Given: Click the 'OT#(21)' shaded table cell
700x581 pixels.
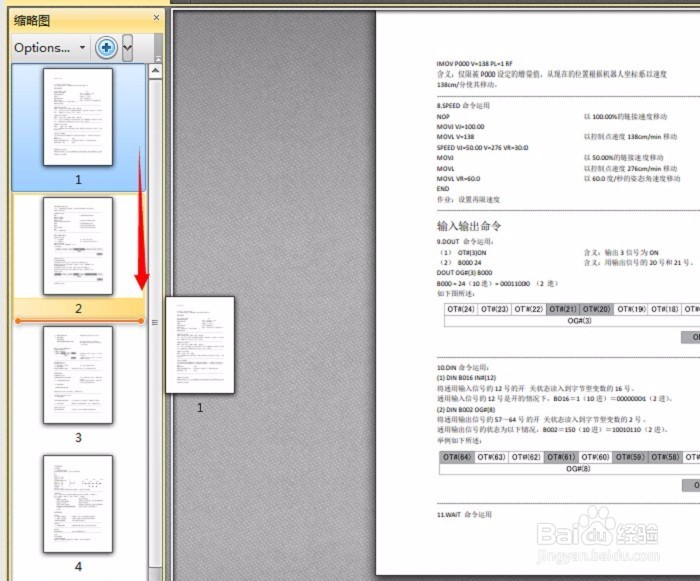Looking at the screenshot, I should click(562, 309).
